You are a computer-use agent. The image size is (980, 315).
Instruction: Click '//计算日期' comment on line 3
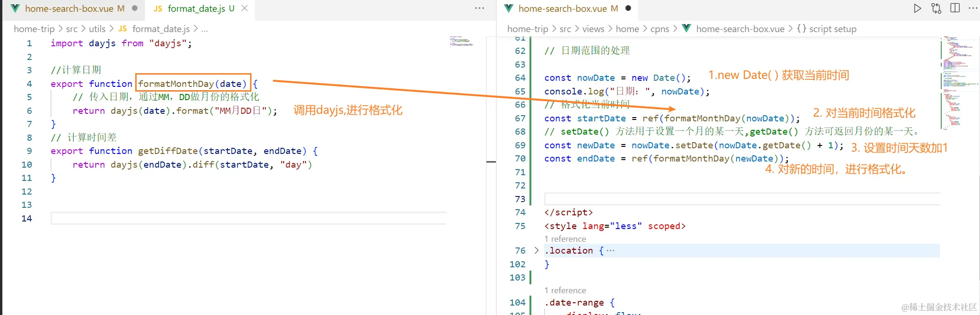pos(76,70)
